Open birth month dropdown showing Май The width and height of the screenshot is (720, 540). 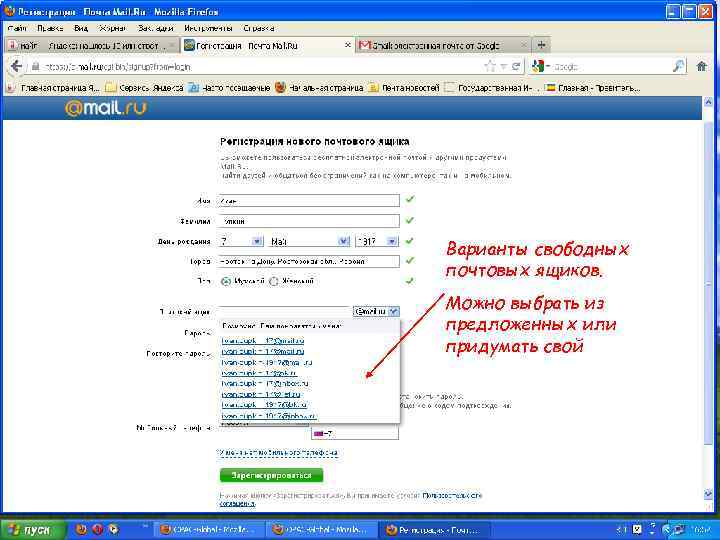click(309, 241)
